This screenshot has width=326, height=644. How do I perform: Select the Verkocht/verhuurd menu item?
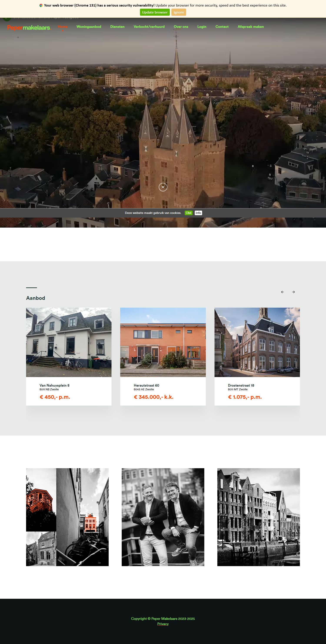tap(149, 27)
